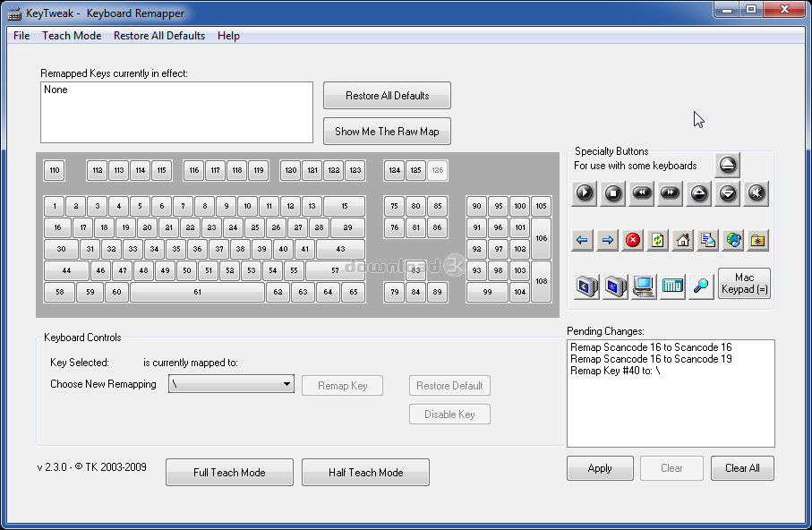Select the Calculator specialty button
The width and height of the screenshot is (812, 530).
(x=672, y=286)
